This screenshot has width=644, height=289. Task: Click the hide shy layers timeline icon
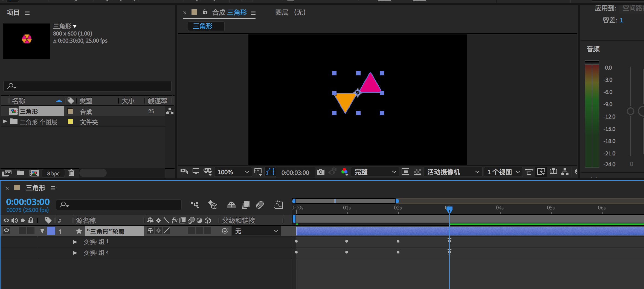tap(231, 205)
